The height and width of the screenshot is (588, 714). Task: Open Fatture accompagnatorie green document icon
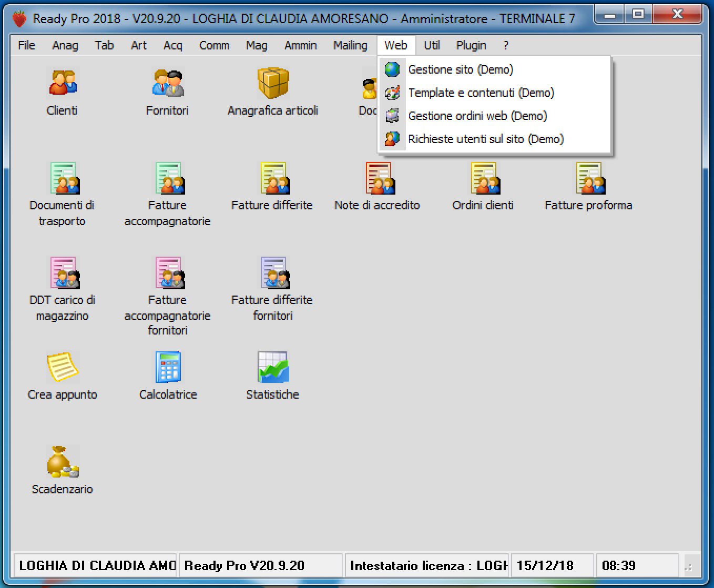click(x=169, y=178)
